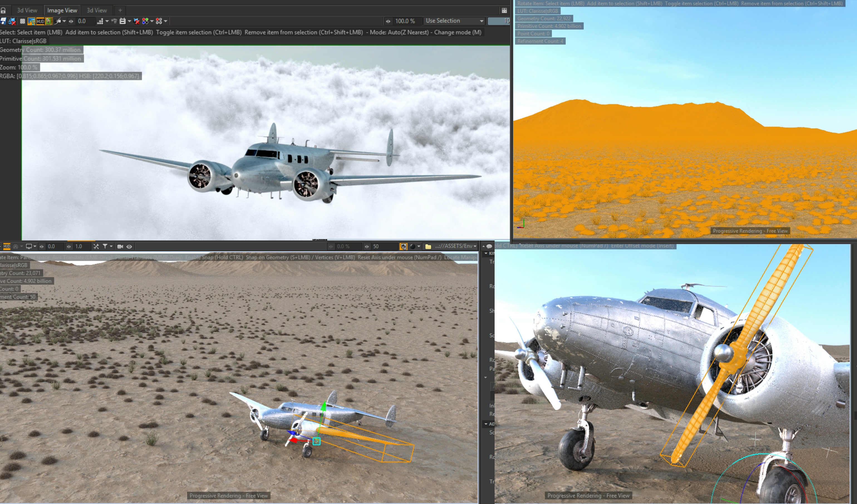Click 'LUT: Clarisse|sRGB' under Image View toolbar
Image resolution: width=857 pixels, height=504 pixels.
(23, 41)
